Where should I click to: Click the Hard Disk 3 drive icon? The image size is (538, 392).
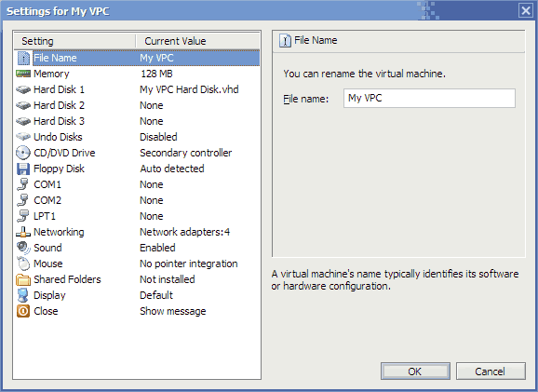click(x=23, y=121)
